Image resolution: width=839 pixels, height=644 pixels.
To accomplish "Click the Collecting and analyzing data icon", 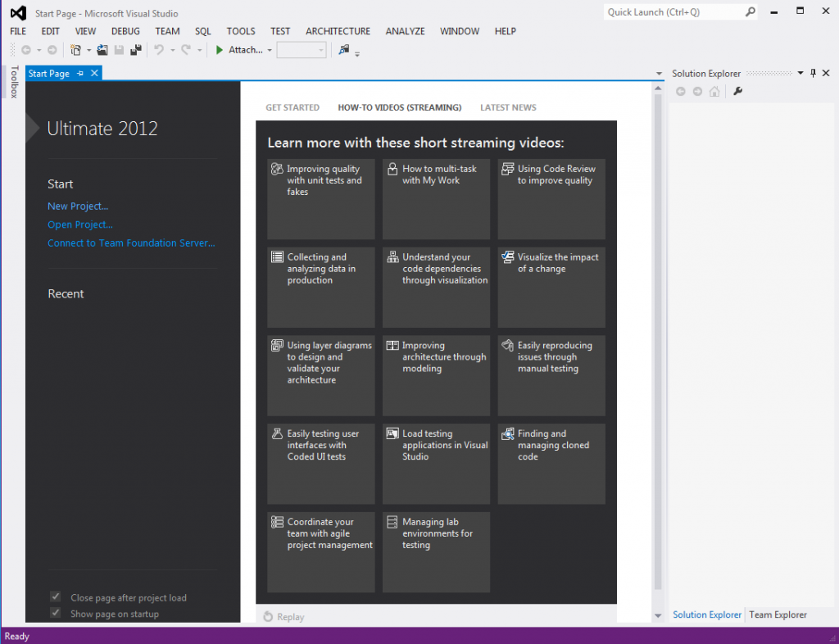I will (277, 257).
